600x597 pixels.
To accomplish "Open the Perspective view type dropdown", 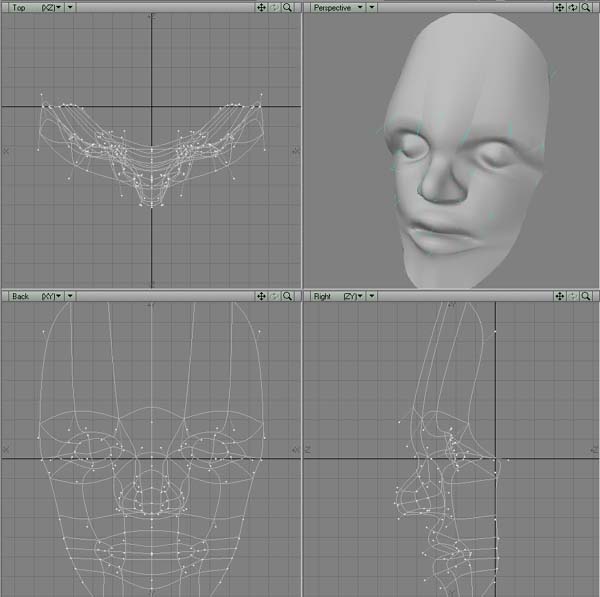I will 338,7.
